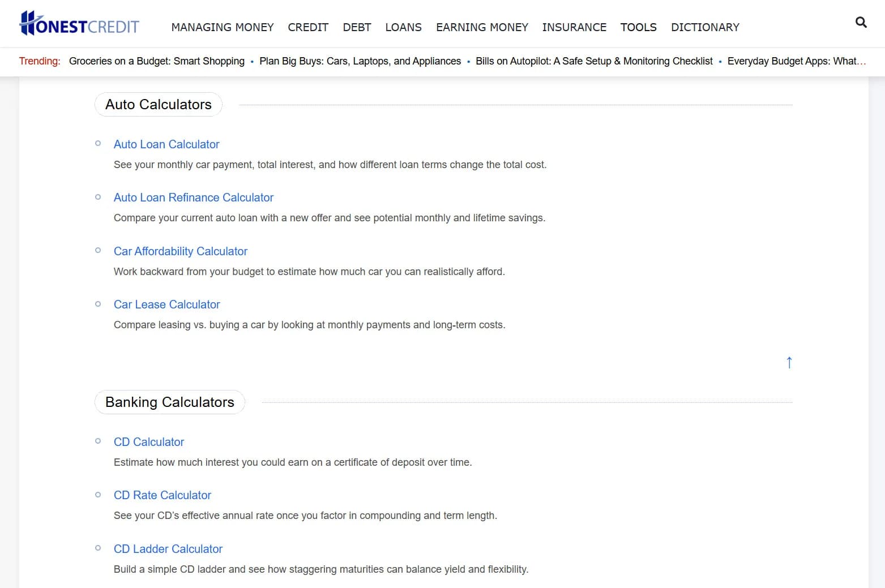
Task: Open the CD Ladder Calculator link
Action: [x=168, y=549]
